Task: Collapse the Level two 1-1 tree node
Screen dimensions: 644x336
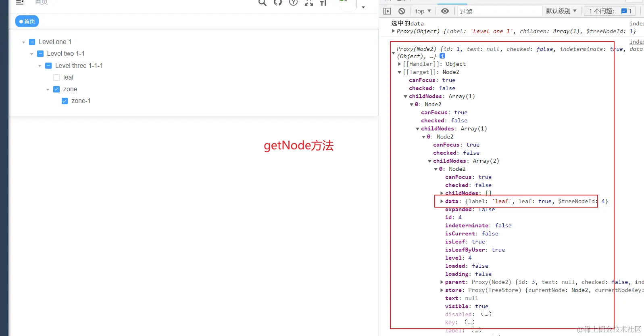Action: [31, 54]
